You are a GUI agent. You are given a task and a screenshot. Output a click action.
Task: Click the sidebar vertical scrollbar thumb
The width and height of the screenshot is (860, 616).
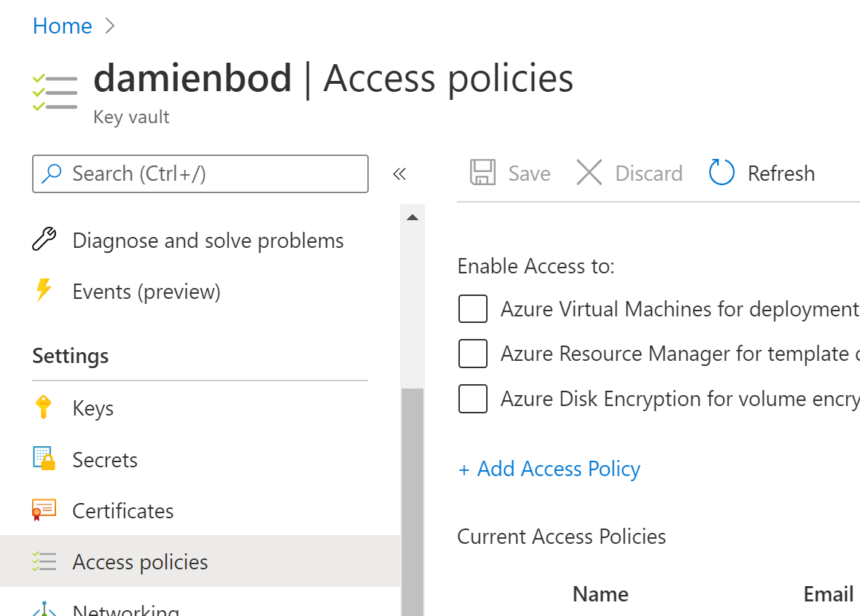coord(413,496)
